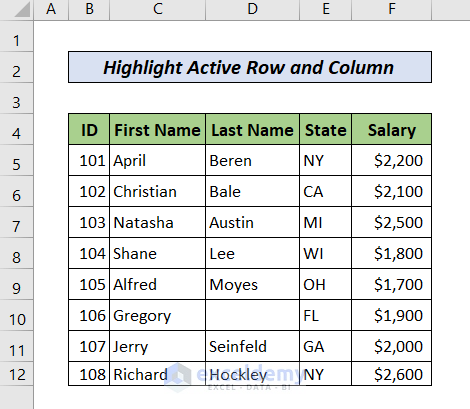Screen dimensions: 470x409
Task: Select column C header
Action: [x=158, y=9]
